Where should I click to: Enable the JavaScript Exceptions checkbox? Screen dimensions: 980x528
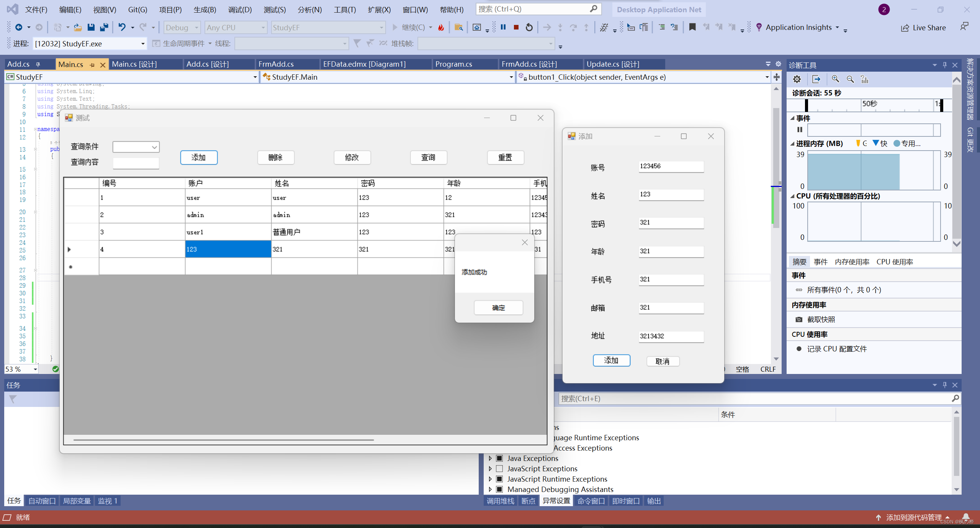[x=499, y=469]
